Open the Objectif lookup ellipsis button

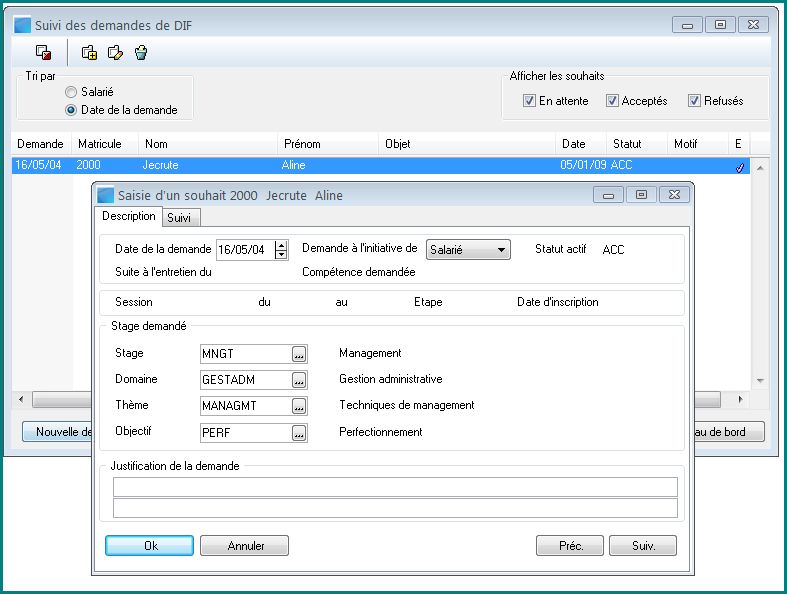point(298,433)
